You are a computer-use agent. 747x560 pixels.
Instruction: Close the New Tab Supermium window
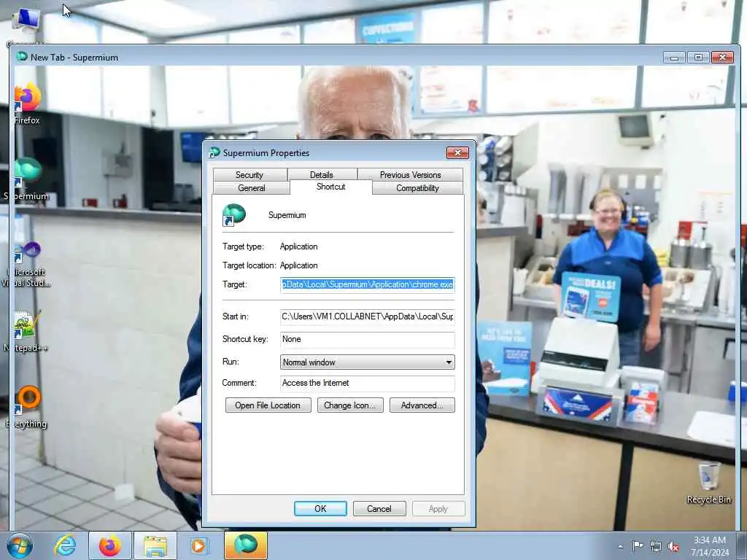[x=722, y=58]
